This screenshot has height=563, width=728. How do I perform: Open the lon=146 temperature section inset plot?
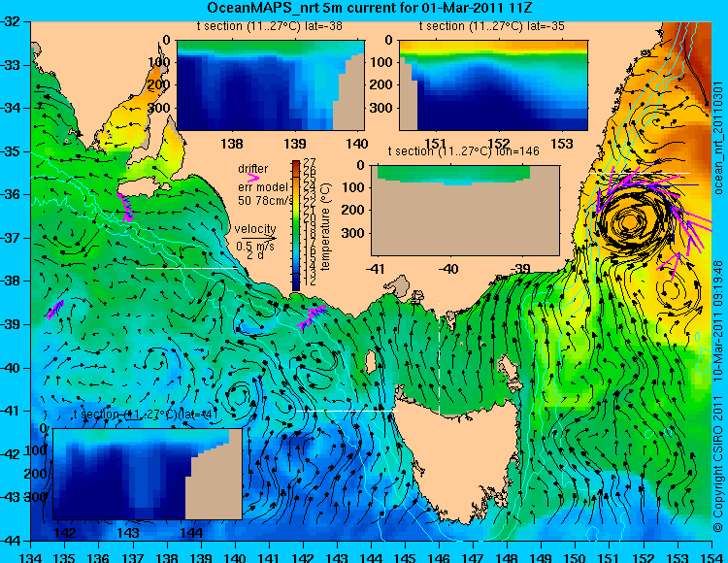point(465,211)
